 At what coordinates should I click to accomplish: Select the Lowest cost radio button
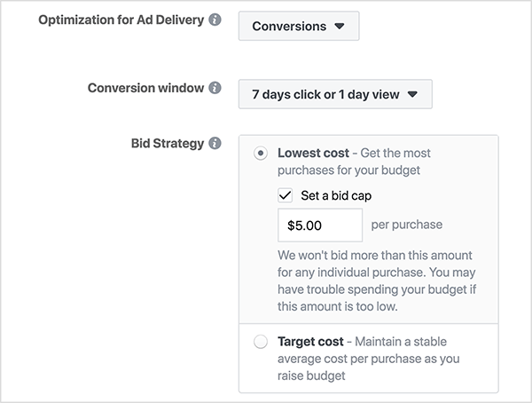261,154
